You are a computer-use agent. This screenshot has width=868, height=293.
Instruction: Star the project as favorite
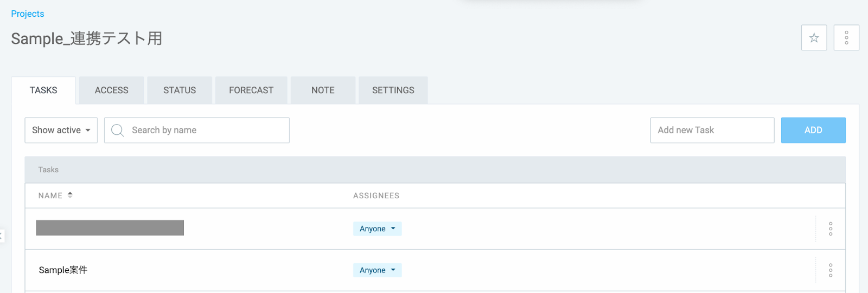[814, 38]
